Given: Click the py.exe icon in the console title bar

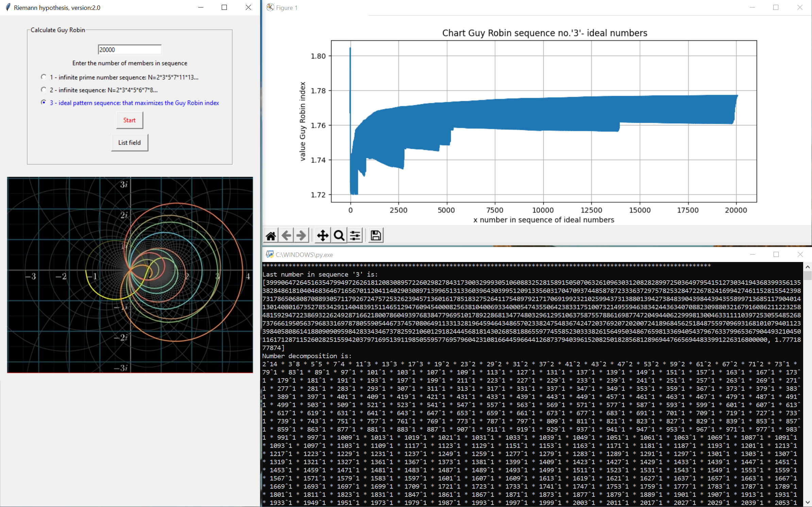Looking at the screenshot, I should 269,254.
